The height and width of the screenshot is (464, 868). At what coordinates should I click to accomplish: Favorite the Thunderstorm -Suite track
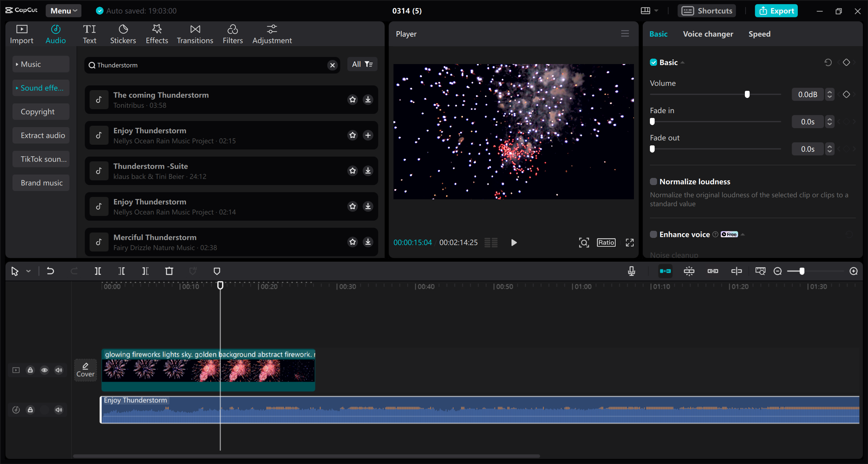pyautogui.click(x=352, y=170)
